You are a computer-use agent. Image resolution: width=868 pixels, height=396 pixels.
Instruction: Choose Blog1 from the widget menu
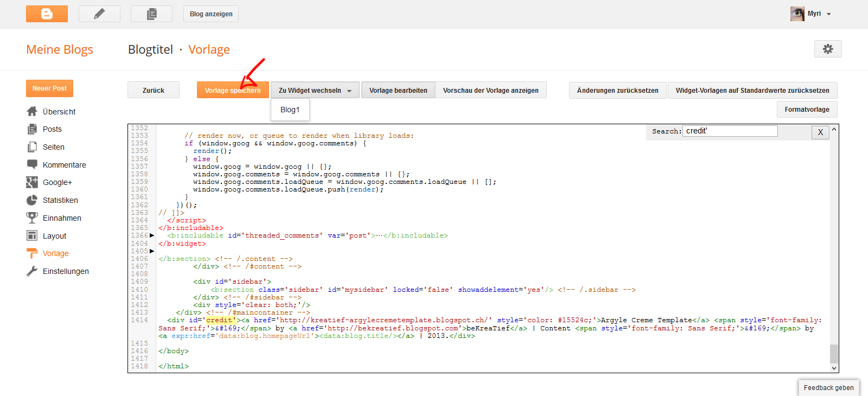click(x=290, y=110)
